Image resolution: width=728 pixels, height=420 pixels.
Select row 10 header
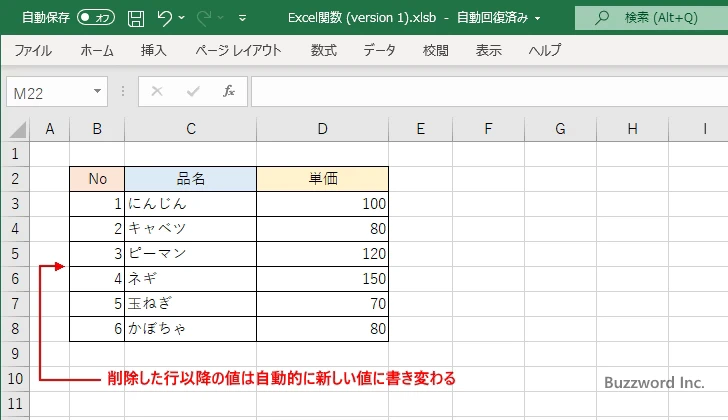[x=15, y=379]
